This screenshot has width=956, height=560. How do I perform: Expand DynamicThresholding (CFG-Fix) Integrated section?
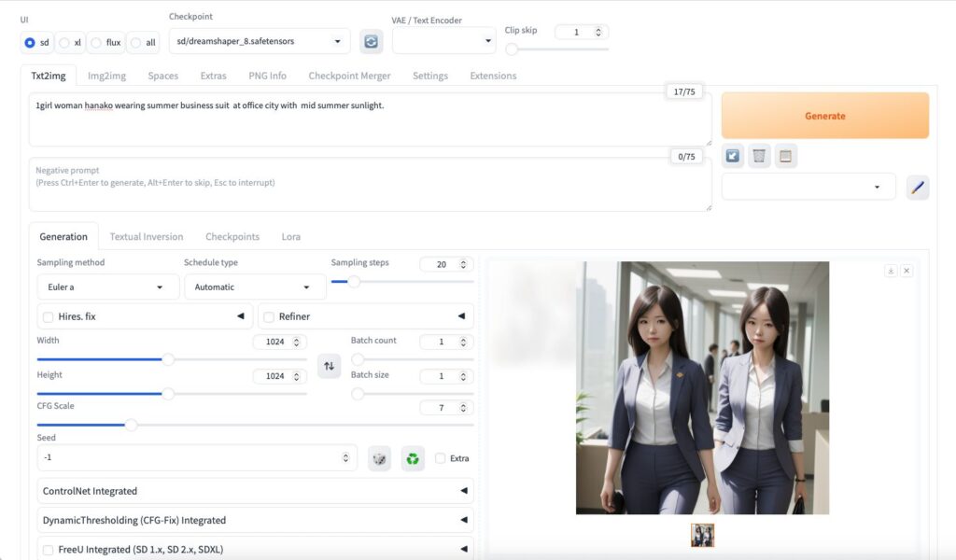[x=255, y=521]
